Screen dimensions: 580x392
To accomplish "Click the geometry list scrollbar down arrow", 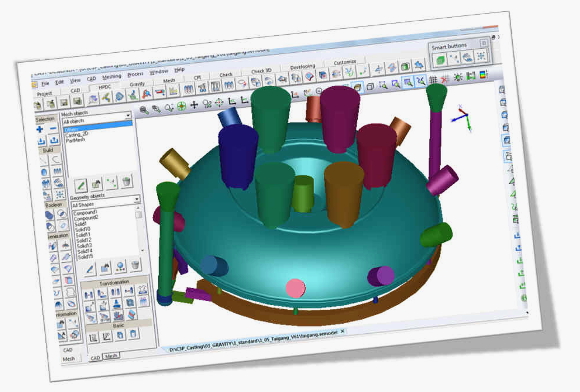I will tap(143, 250).
